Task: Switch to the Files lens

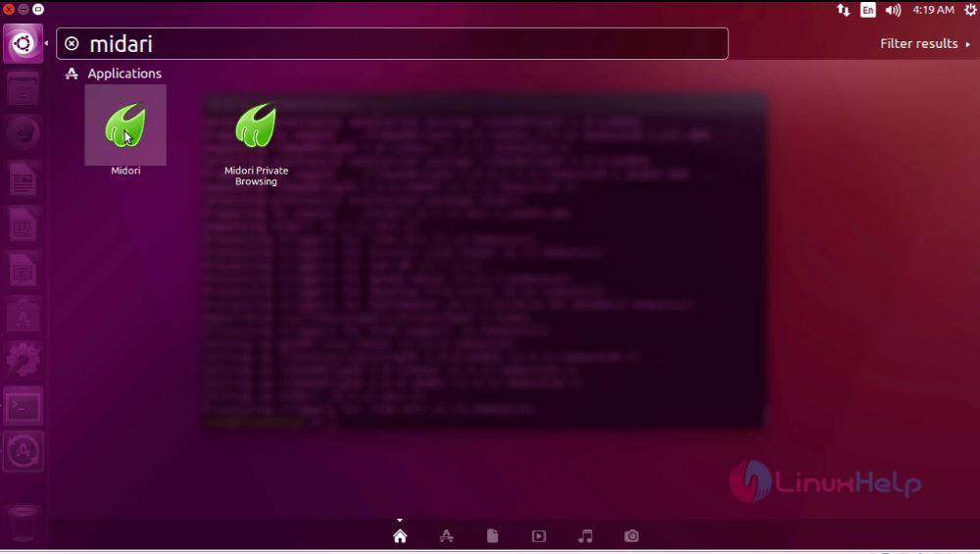Action: [493, 536]
